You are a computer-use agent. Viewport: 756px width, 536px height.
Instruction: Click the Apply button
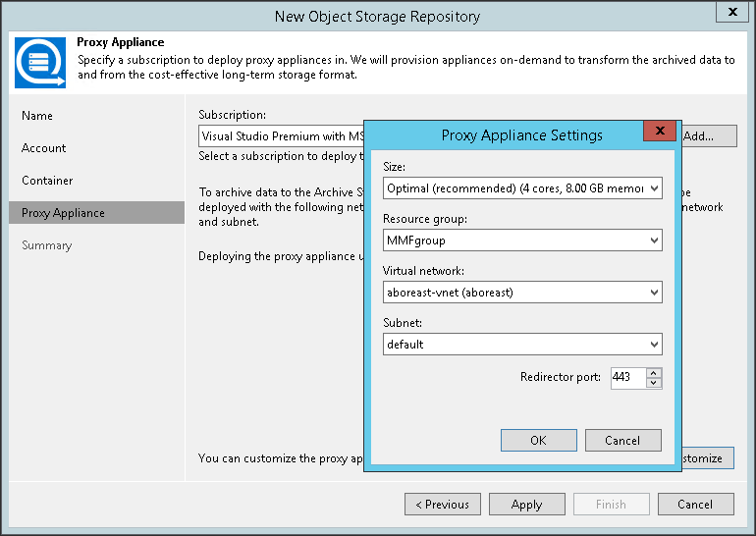[526, 505]
